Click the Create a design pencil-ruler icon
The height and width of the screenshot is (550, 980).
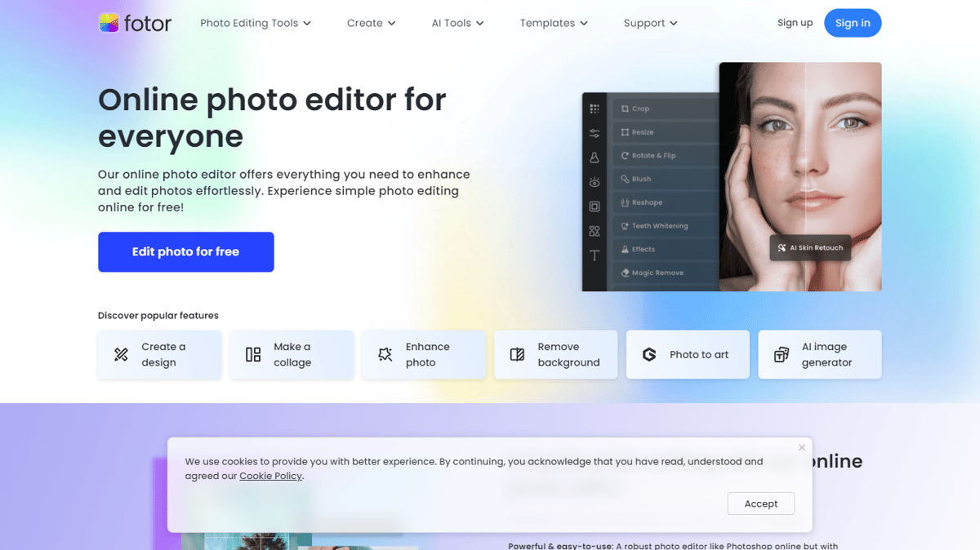click(x=121, y=354)
